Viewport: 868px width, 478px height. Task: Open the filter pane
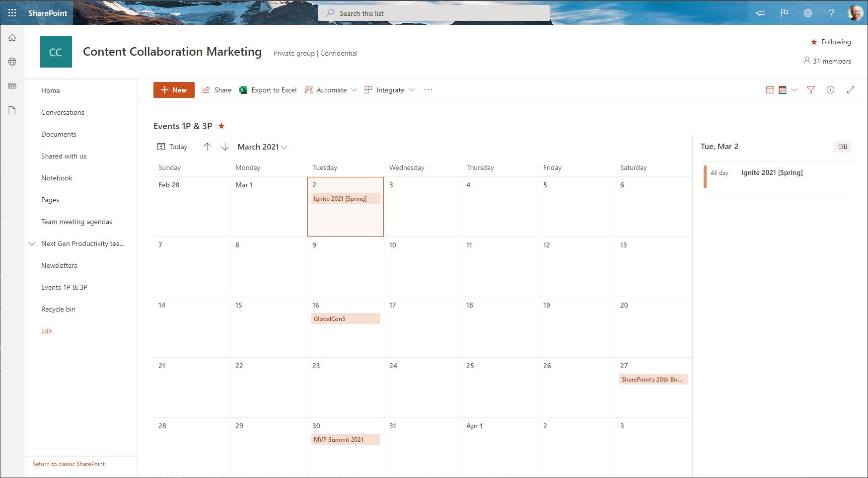pos(811,90)
